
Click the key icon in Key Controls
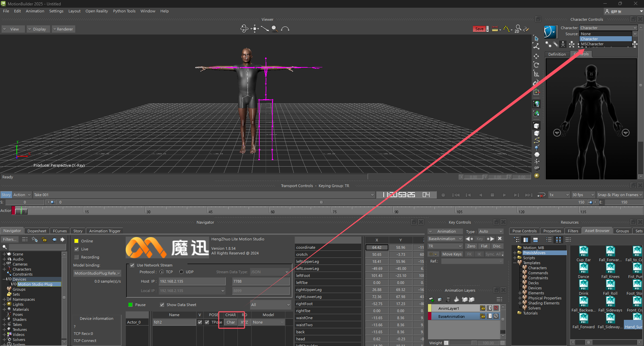(x=433, y=254)
